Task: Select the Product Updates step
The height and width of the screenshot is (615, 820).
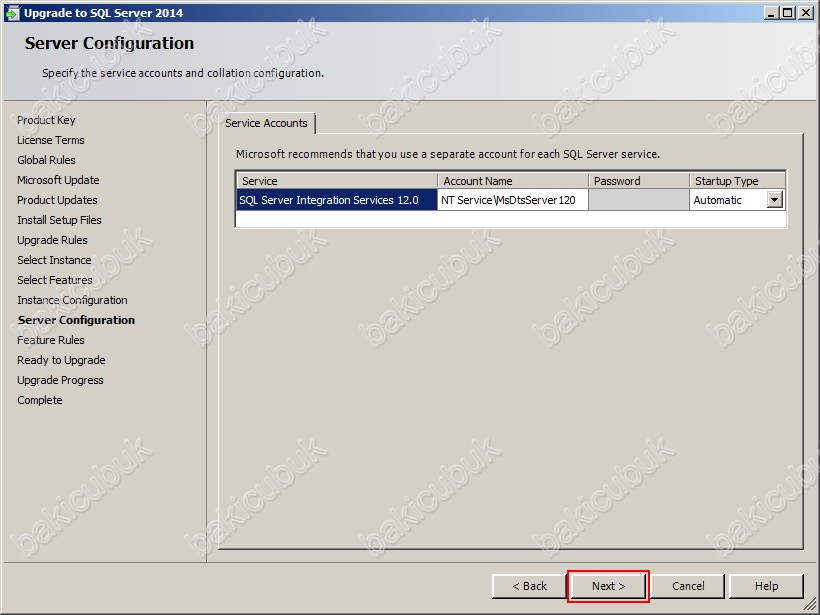Action: pos(57,200)
